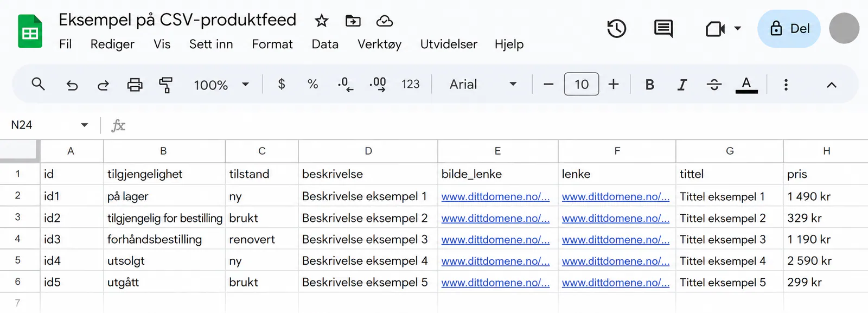This screenshot has width=868, height=313.
Task: Open the Fil menu
Action: click(x=65, y=44)
